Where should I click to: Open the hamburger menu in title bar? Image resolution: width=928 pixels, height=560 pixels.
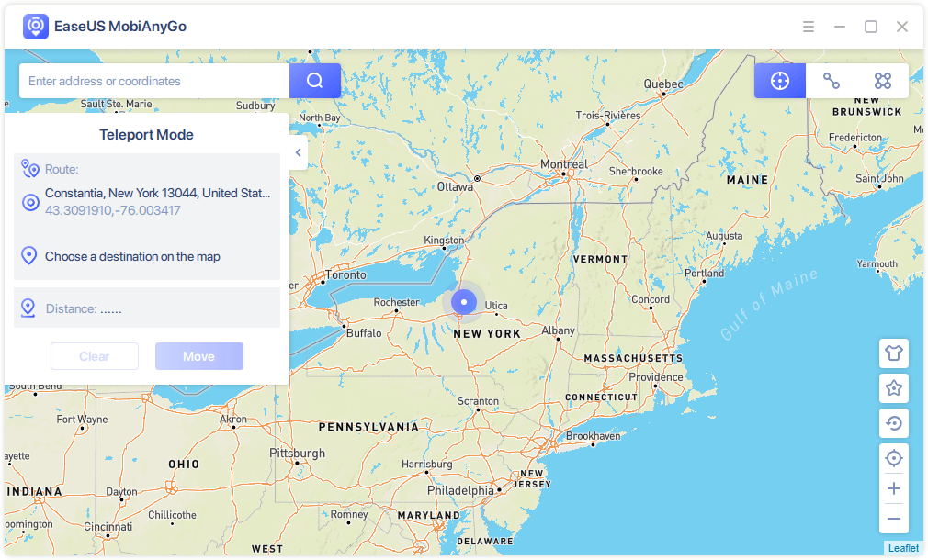click(x=809, y=27)
